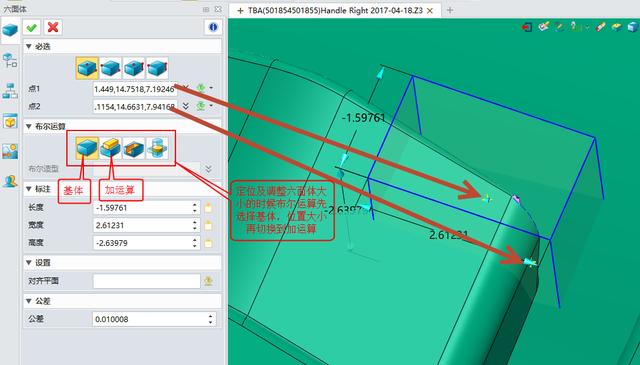The height and width of the screenshot is (365, 640).
Task: Collapse the 必选 section
Action: click(29, 47)
